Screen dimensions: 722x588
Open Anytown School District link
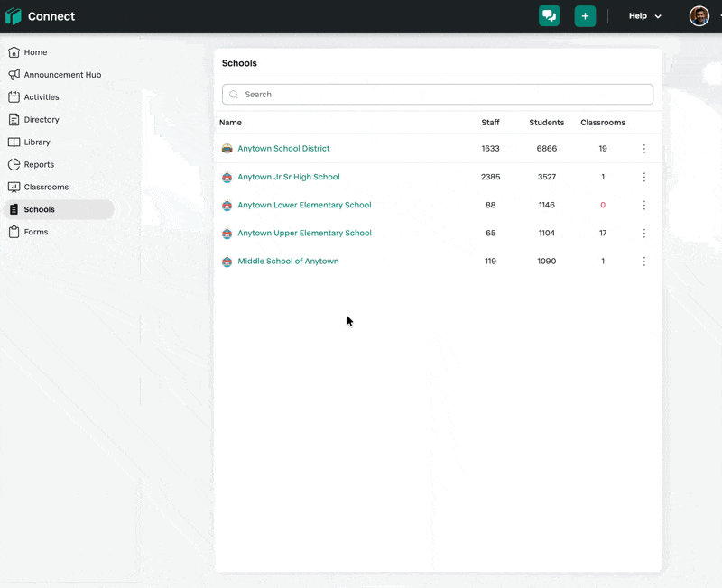(x=283, y=148)
